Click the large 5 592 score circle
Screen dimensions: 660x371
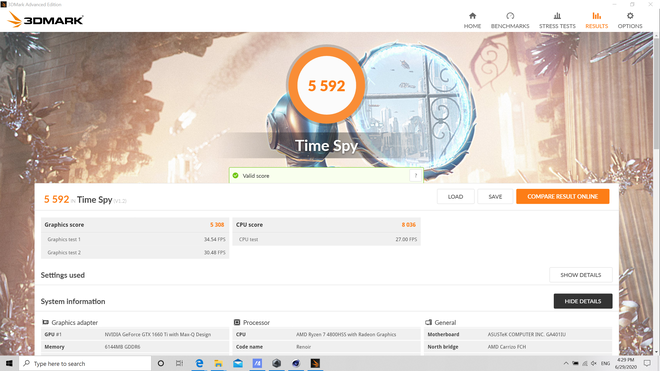pyautogui.click(x=326, y=85)
